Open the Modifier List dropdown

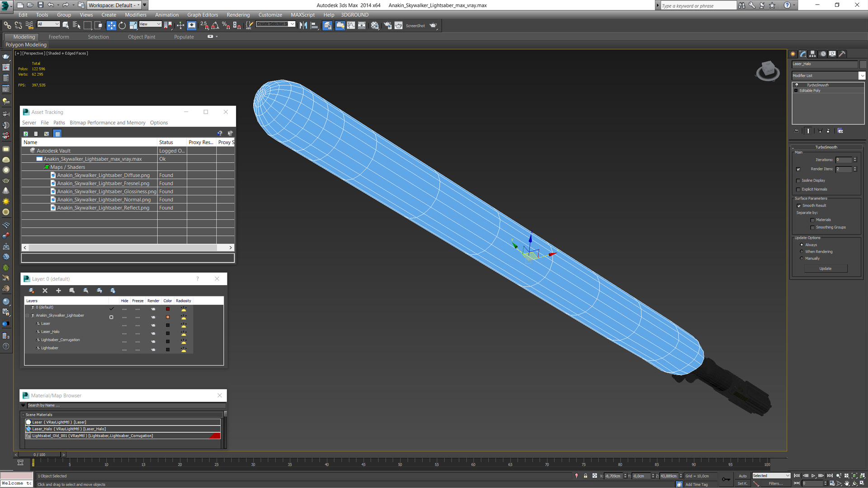[x=862, y=76]
